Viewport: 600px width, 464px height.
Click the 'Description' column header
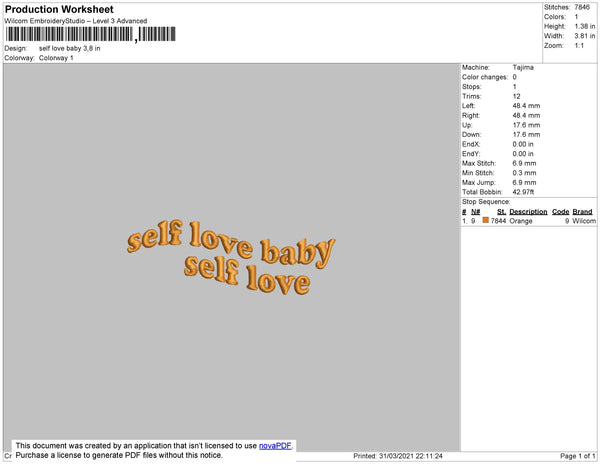tap(528, 212)
